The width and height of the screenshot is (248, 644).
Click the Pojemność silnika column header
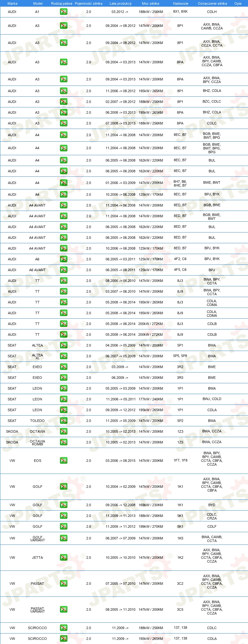88,3
